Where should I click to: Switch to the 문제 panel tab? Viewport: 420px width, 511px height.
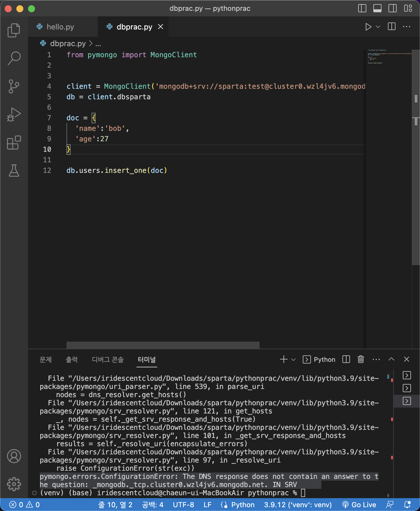tap(46, 359)
